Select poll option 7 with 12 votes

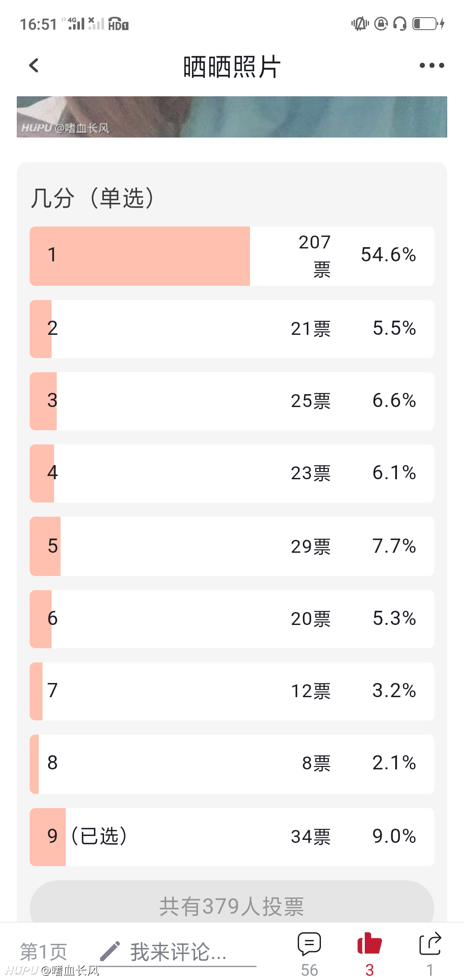point(232,691)
